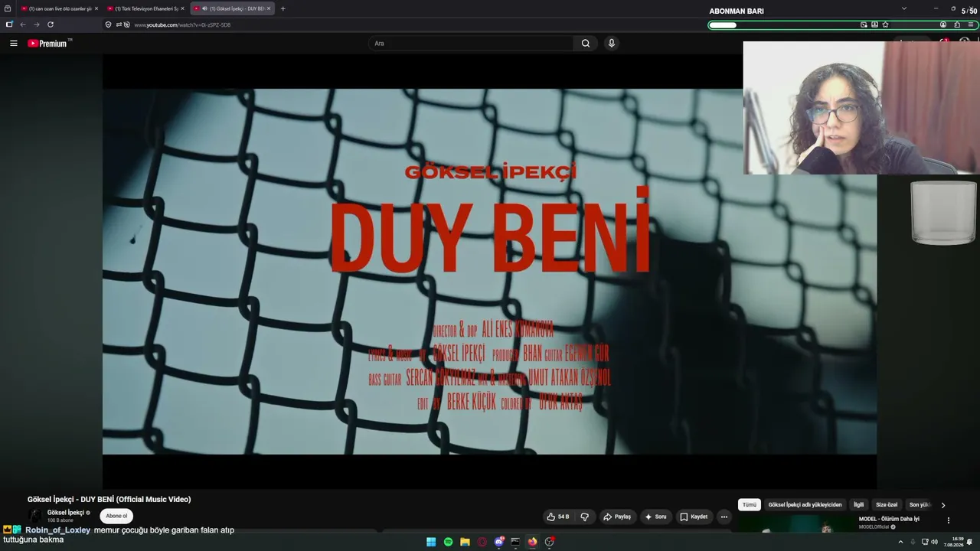Select the Göksel İpekçi - DUY BENİ tab
The image size is (980, 551).
pos(232,8)
